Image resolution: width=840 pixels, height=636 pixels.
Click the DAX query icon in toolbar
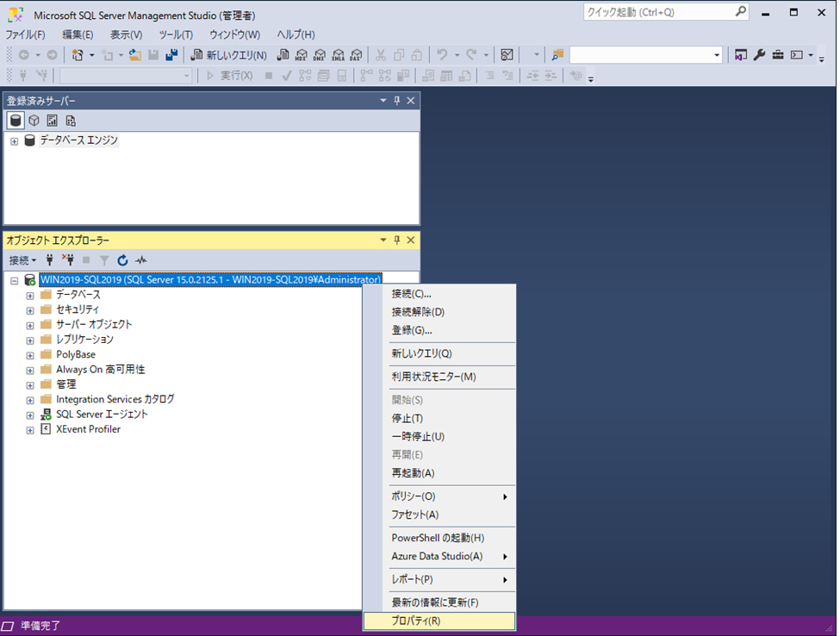tap(355, 55)
